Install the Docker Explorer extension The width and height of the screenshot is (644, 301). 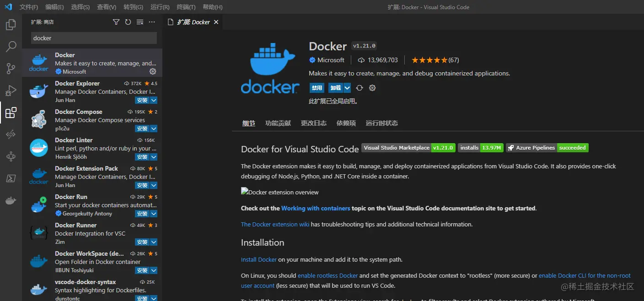142,100
